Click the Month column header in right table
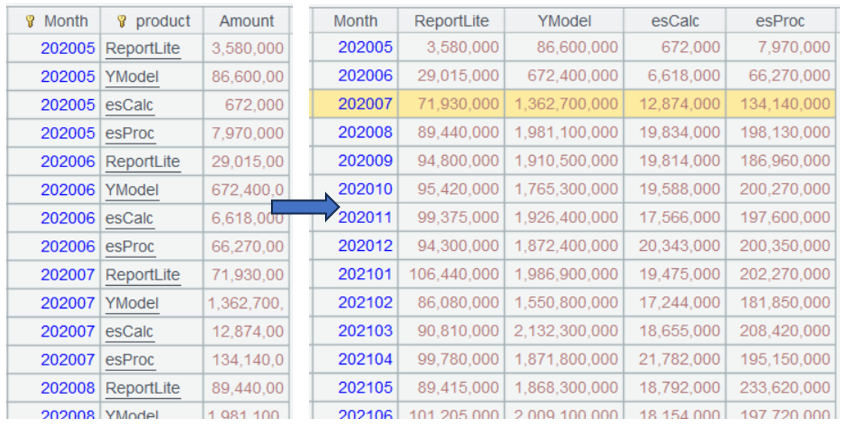This screenshot has height=430, width=845. click(x=355, y=21)
